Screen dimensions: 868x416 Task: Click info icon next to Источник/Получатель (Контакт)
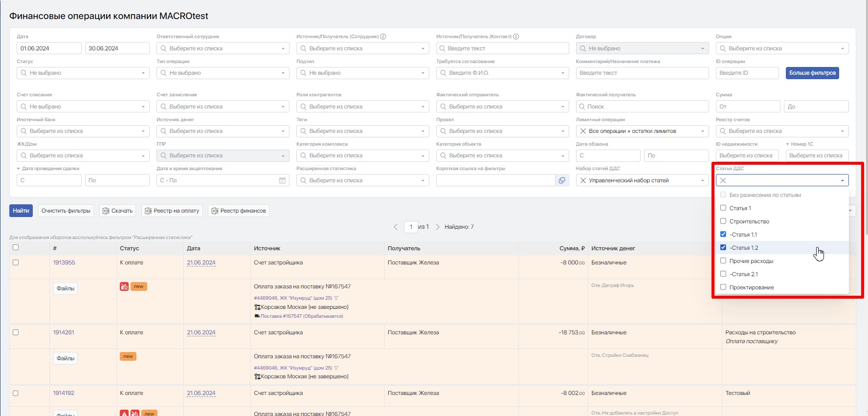point(516,37)
